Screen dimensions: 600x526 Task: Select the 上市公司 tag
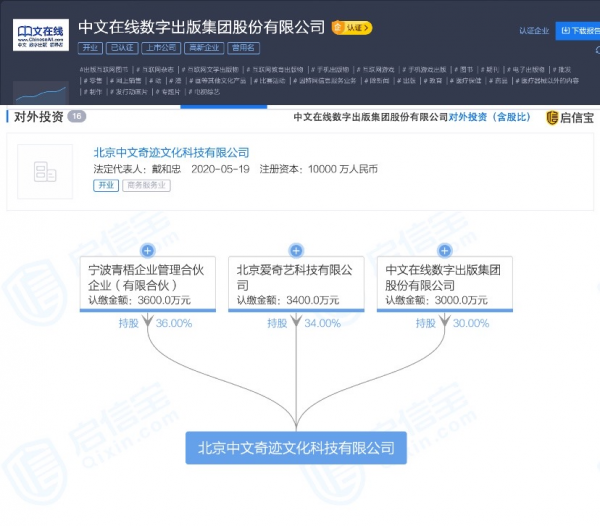point(161,48)
